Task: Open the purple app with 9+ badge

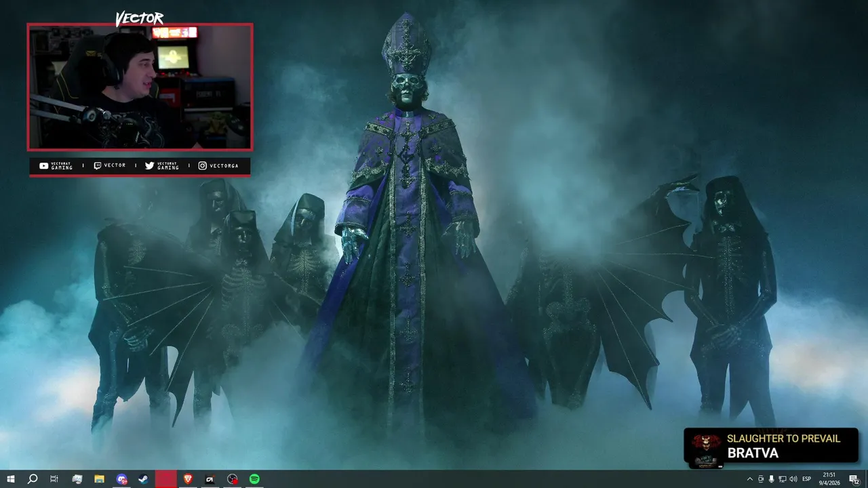Action: (121, 479)
